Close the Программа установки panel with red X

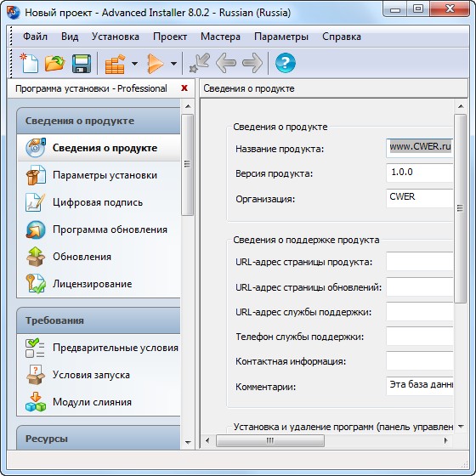click(x=184, y=88)
